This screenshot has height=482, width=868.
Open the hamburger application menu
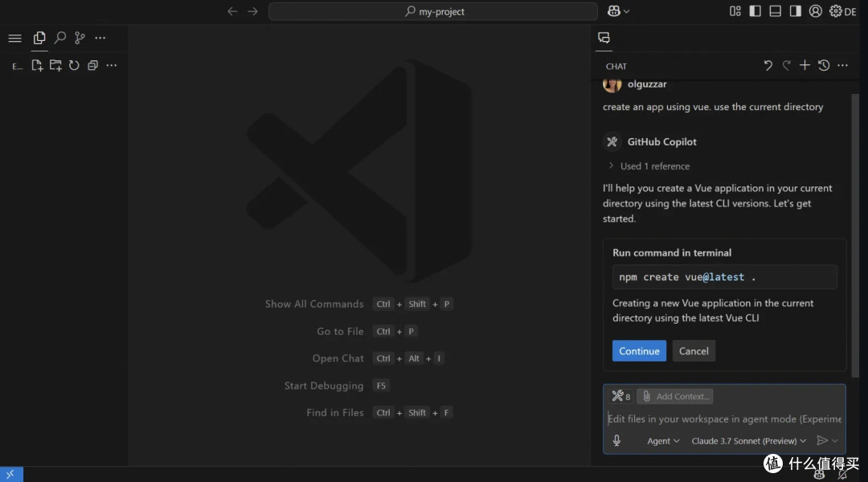15,39
